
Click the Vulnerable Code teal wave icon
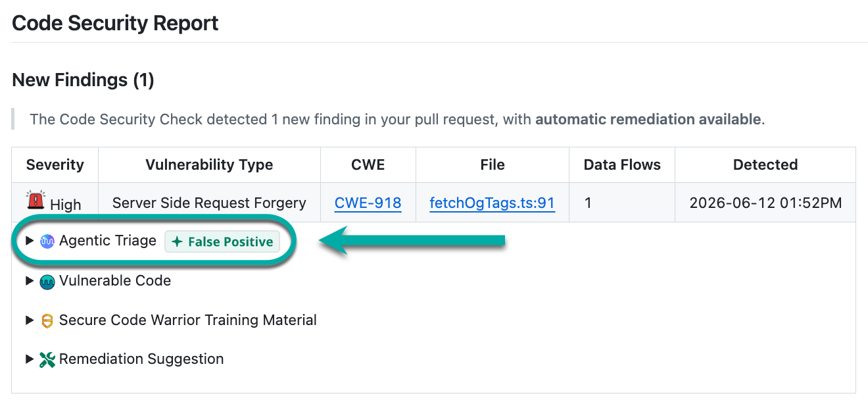pos(47,282)
